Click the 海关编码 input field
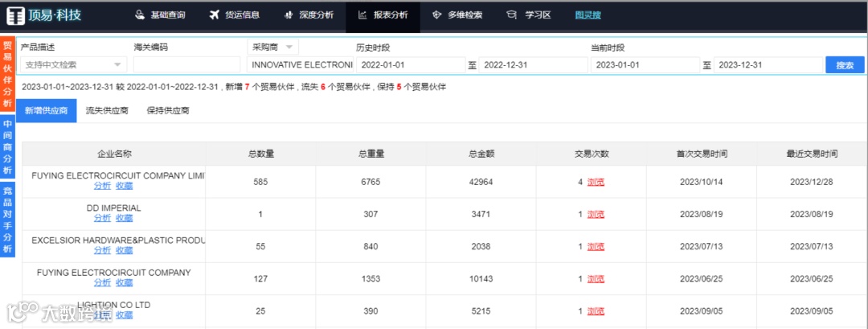 [187, 65]
